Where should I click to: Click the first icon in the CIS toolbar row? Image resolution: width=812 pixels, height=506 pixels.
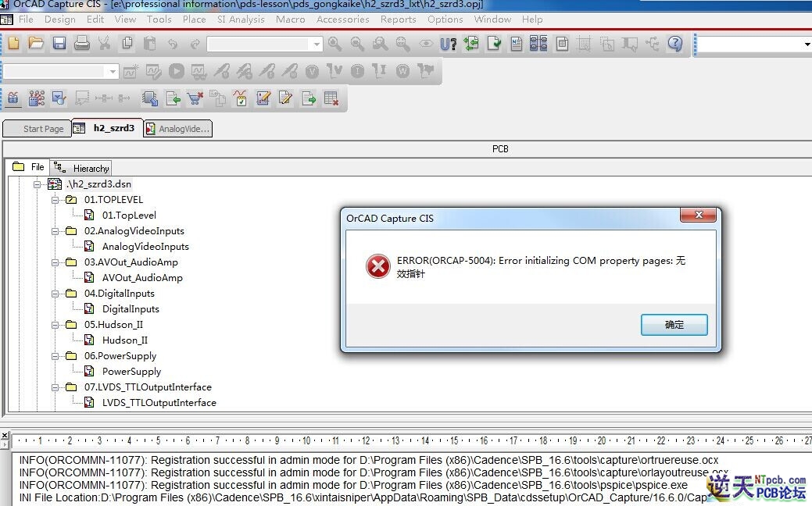point(13,98)
